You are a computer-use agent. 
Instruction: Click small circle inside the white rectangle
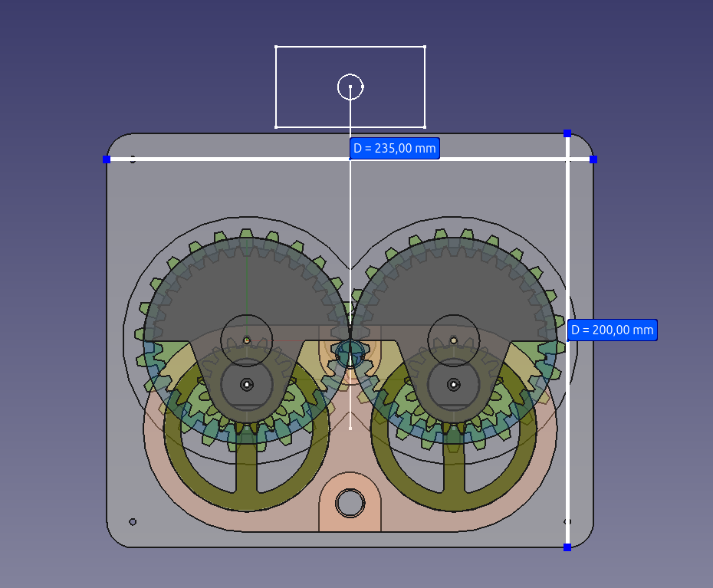(x=350, y=87)
